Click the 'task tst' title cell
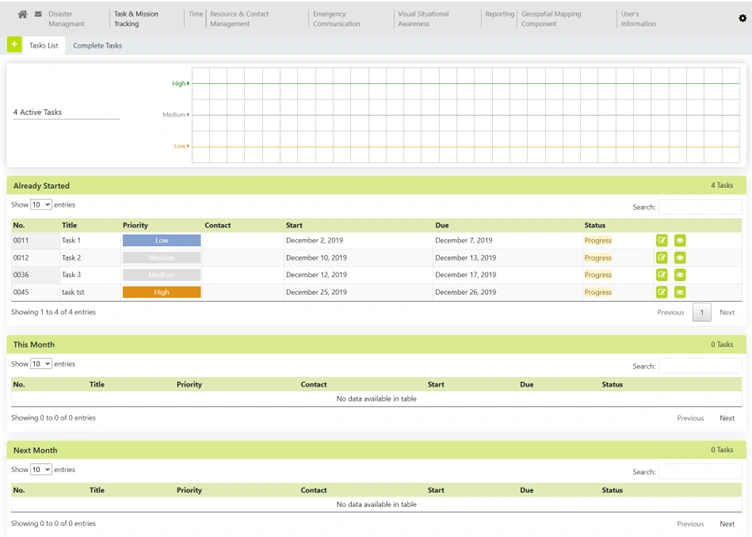752x537 pixels. pyautogui.click(x=73, y=292)
